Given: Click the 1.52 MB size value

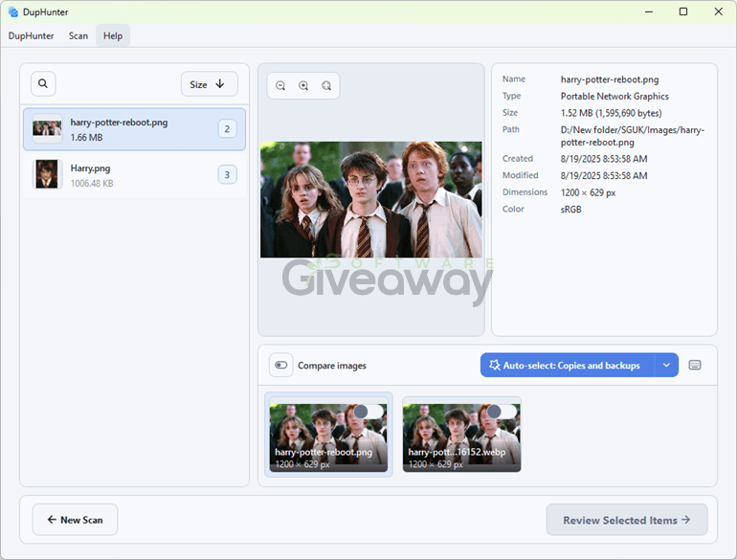Looking at the screenshot, I should click(611, 113).
